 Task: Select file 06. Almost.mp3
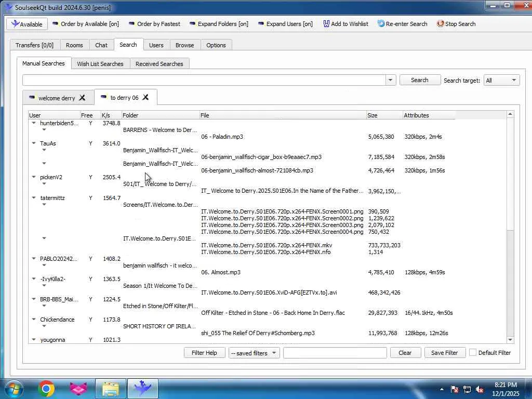pos(220,272)
